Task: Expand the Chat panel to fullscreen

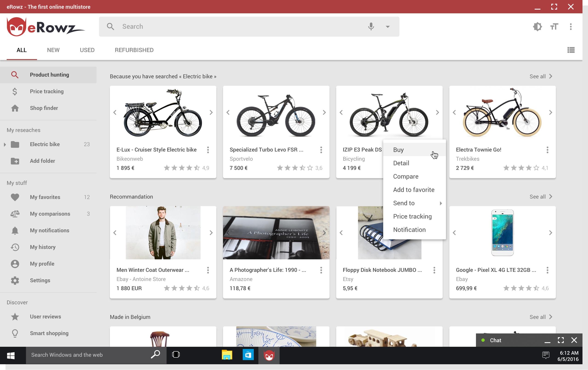Action: (x=561, y=340)
